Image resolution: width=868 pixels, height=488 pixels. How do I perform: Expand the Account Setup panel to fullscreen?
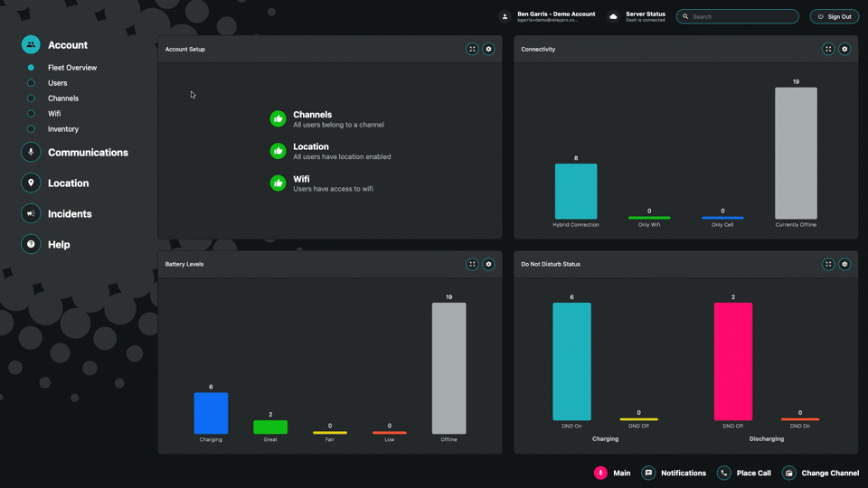(472, 49)
